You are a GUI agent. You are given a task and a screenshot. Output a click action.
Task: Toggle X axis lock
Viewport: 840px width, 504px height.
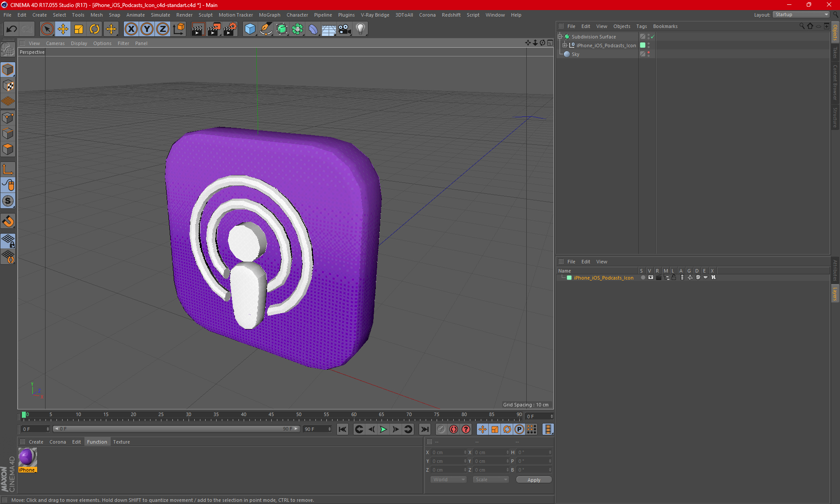pyautogui.click(x=131, y=29)
